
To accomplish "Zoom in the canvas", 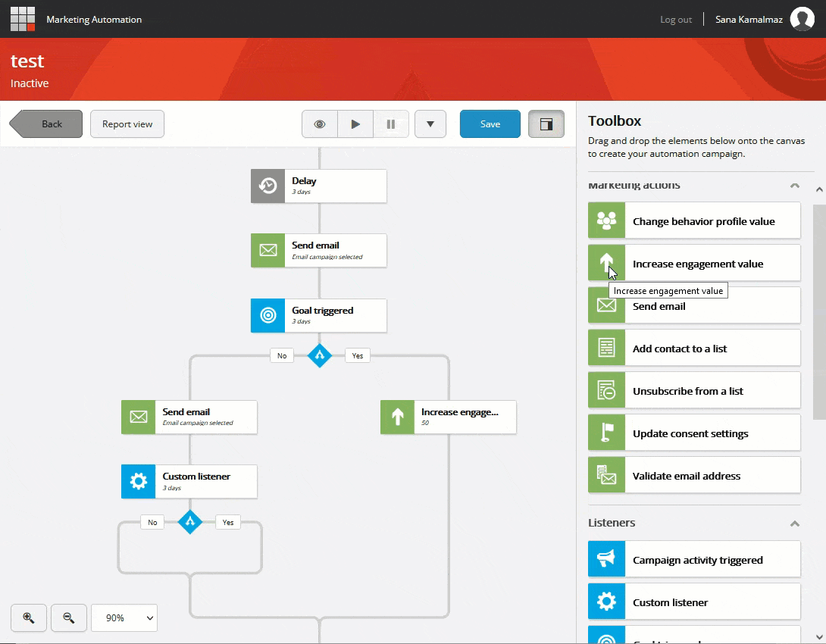I will [x=29, y=617].
